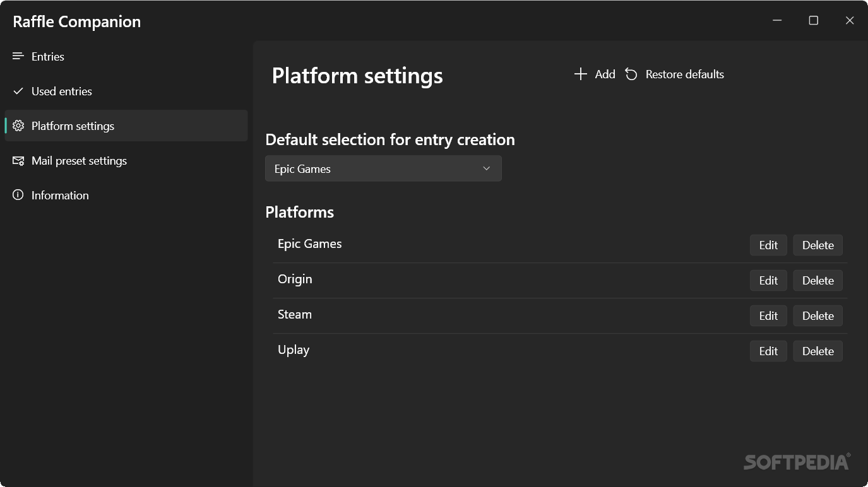
Task: Open the Entries page
Action: click(126, 56)
